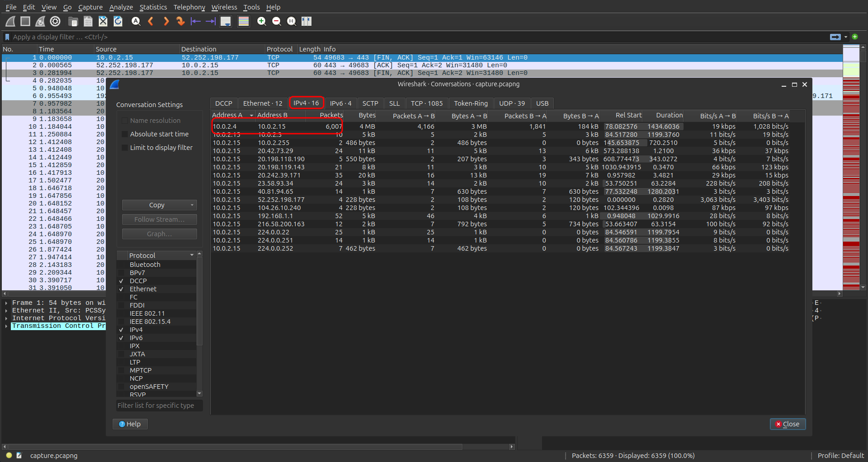
Task: Click the resize columns icon
Action: [307, 21]
